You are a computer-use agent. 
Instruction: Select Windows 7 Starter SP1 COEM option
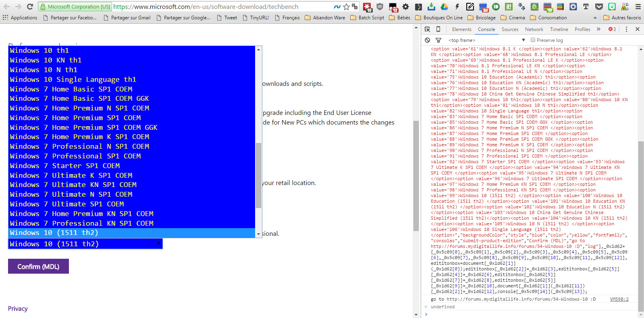coord(132,166)
